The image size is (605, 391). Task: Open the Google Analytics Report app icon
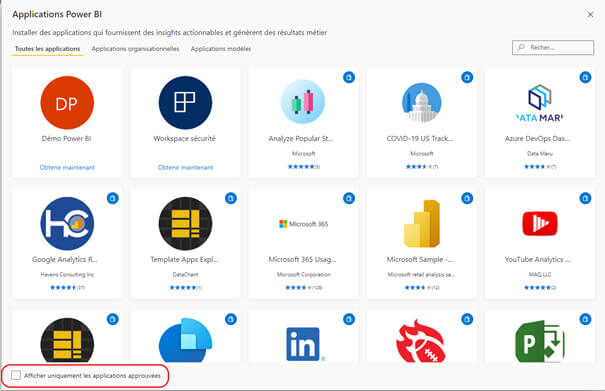(x=67, y=223)
